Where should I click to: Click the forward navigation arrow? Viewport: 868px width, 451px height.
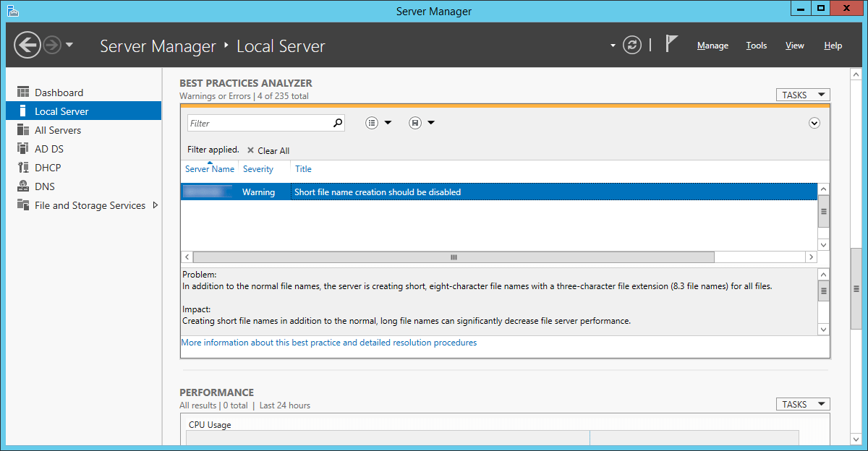pos(52,46)
